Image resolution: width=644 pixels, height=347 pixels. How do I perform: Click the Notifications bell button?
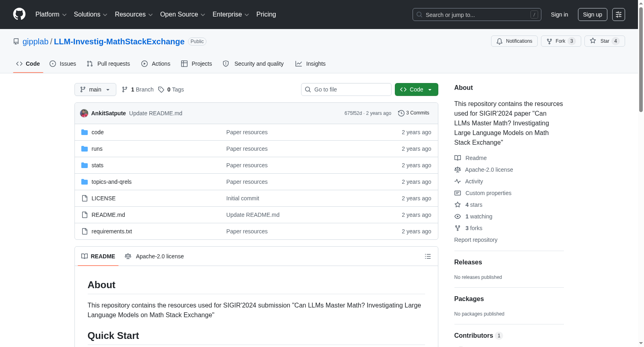point(514,41)
